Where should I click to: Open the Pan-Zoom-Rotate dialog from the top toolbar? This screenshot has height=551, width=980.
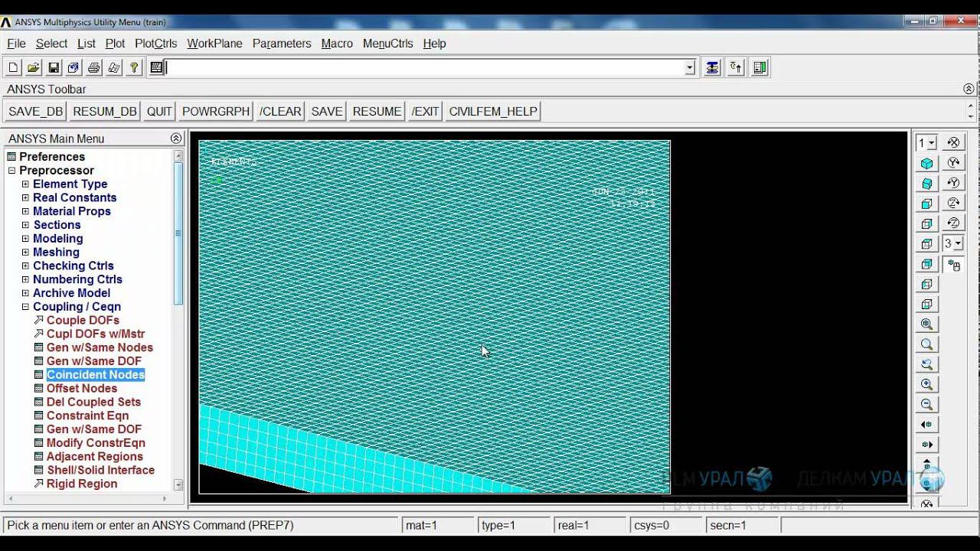[x=73, y=67]
